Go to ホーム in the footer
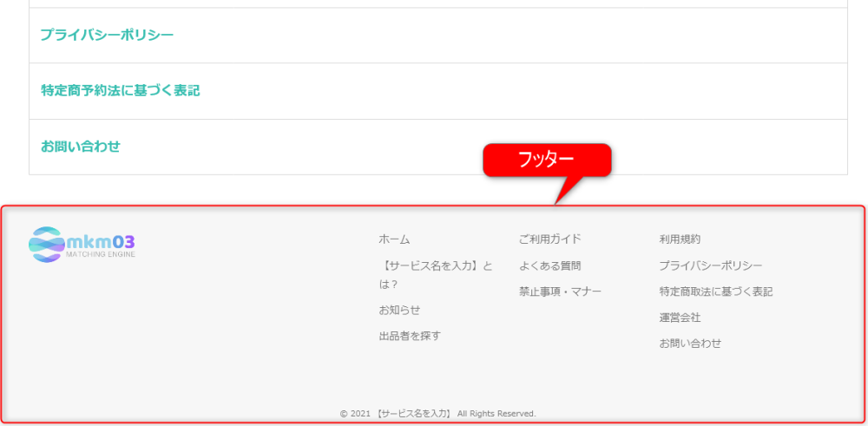The image size is (868, 426). (394, 239)
